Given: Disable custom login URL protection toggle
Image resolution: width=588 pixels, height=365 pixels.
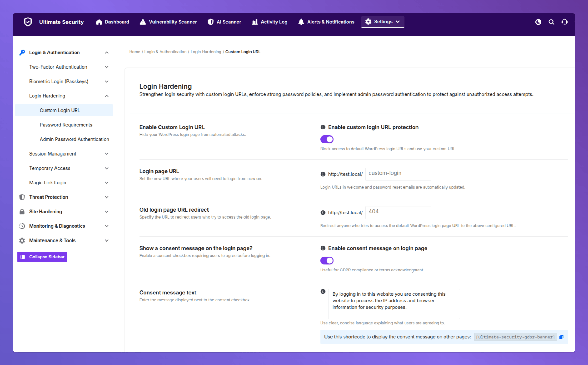Looking at the screenshot, I should [x=327, y=139].
